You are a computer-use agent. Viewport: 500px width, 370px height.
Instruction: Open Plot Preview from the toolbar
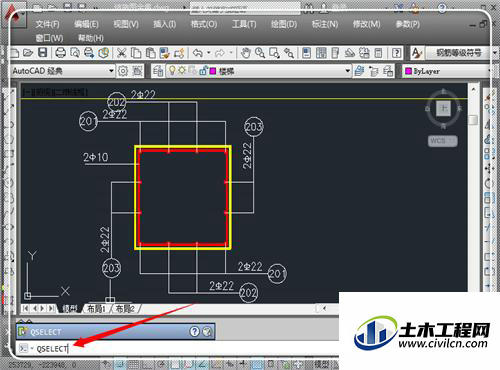(x=75, y=53)
